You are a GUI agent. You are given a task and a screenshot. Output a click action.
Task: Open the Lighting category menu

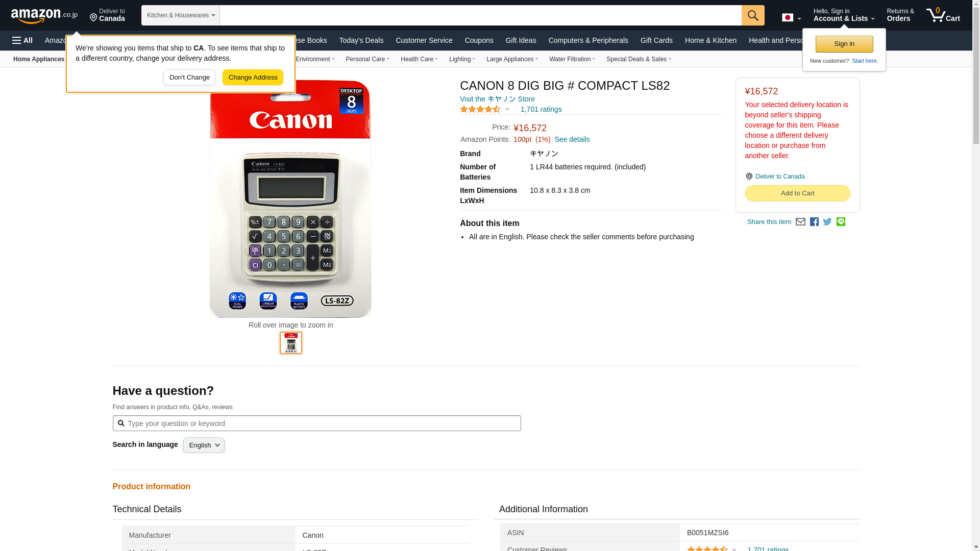click(462, 59)
